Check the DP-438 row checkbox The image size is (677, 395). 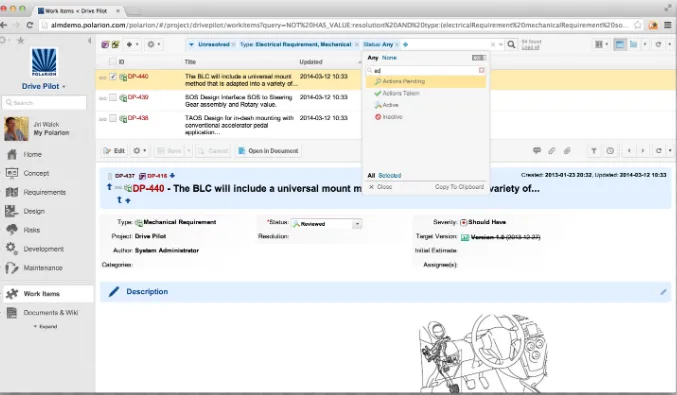click(x=113, y=118)
